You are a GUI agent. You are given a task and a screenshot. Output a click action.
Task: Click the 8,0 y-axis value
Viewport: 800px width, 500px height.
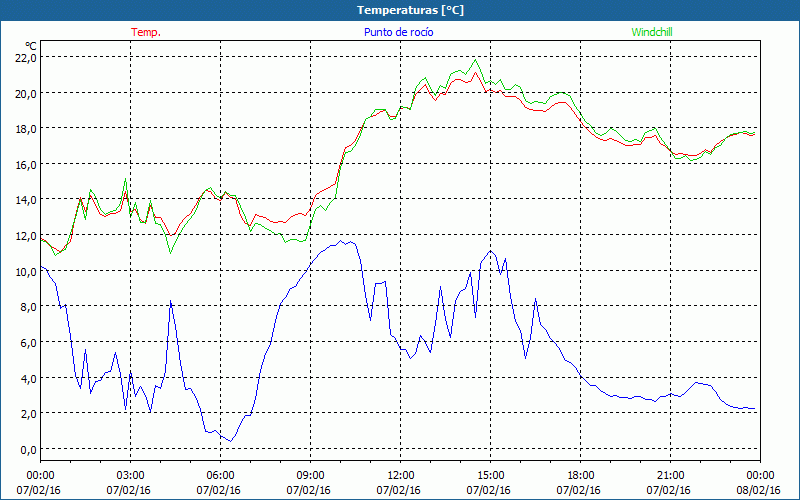pos(29,307)
